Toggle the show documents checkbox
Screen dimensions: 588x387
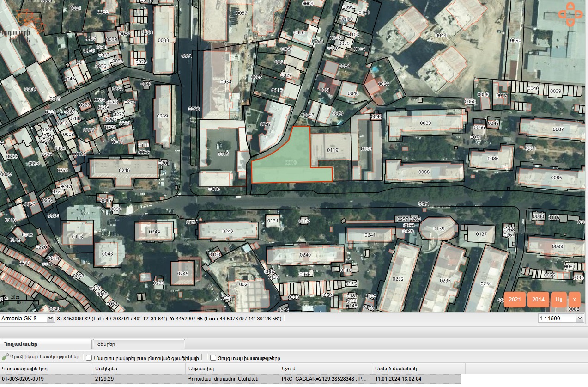pos(213,358)
